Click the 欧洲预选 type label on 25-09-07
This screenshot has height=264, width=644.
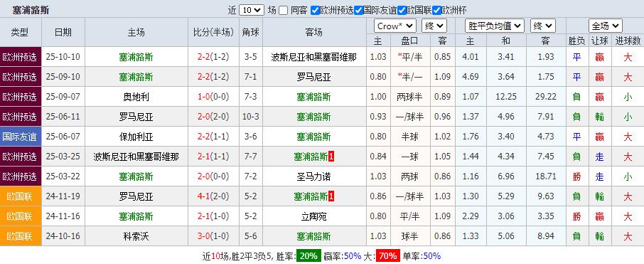(20, 97)
